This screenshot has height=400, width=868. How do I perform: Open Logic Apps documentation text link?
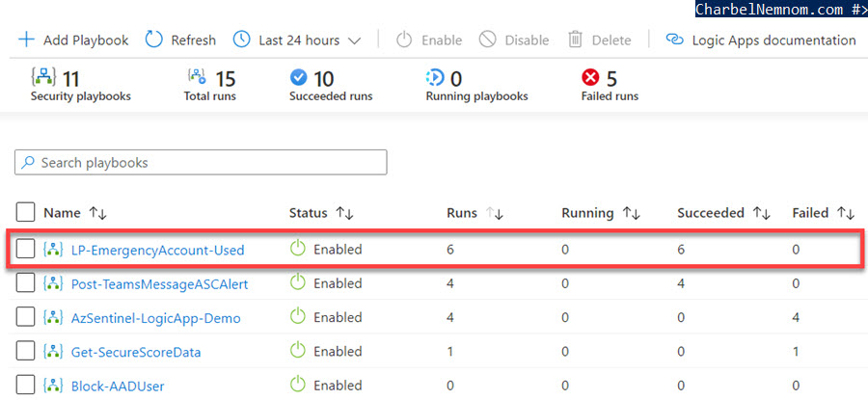(773, 40)
